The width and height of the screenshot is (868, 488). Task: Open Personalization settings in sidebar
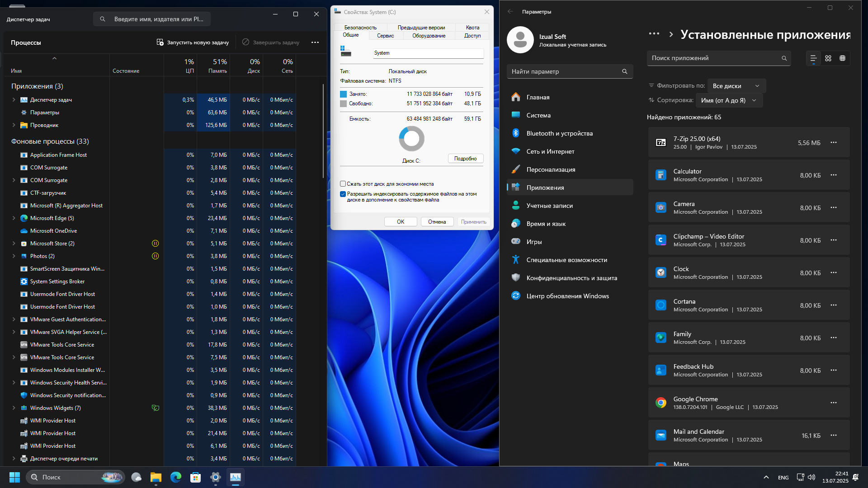(570, 169)
